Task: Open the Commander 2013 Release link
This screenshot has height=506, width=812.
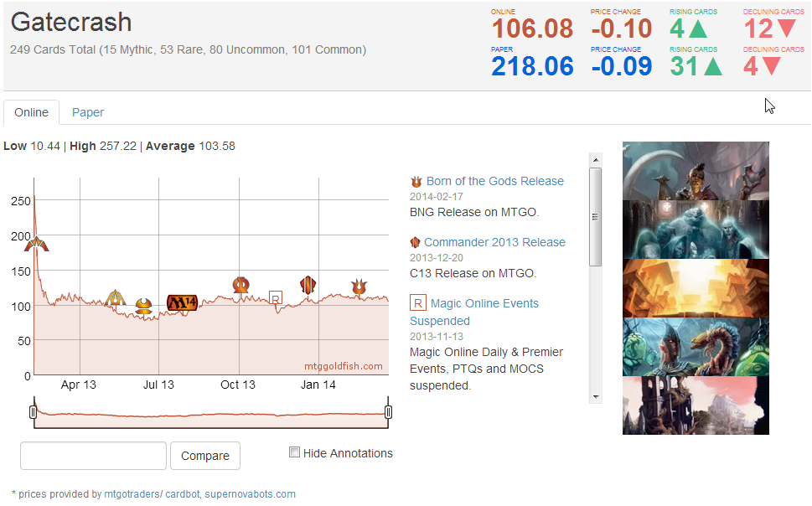Action: click(x=494, y=242)
